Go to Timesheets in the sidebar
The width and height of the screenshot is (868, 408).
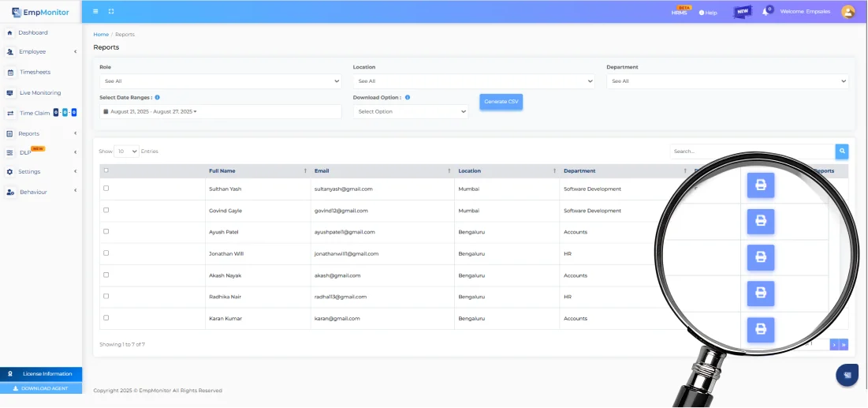pos(35,73)
